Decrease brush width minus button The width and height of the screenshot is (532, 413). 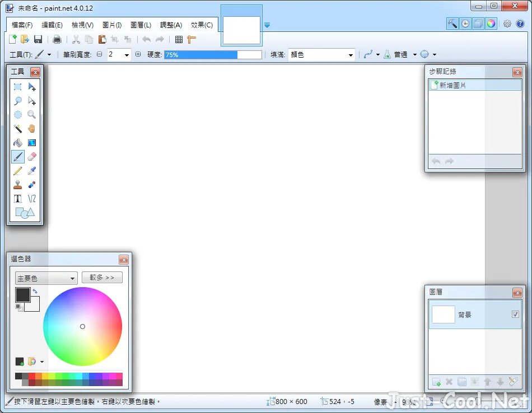(x=100, y=54)
